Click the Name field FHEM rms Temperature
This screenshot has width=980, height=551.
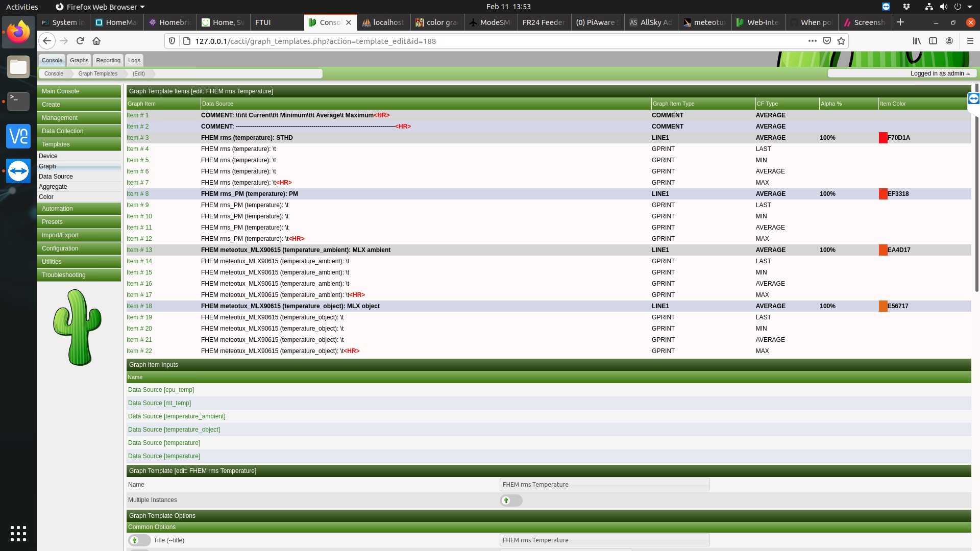[x=605, y=485]
